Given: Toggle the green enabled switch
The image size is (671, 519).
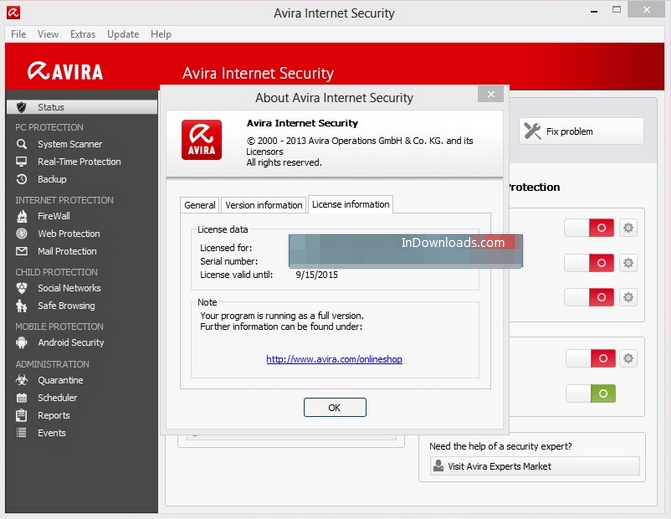Looking at the screenshot, I should (x=591, y=393).
